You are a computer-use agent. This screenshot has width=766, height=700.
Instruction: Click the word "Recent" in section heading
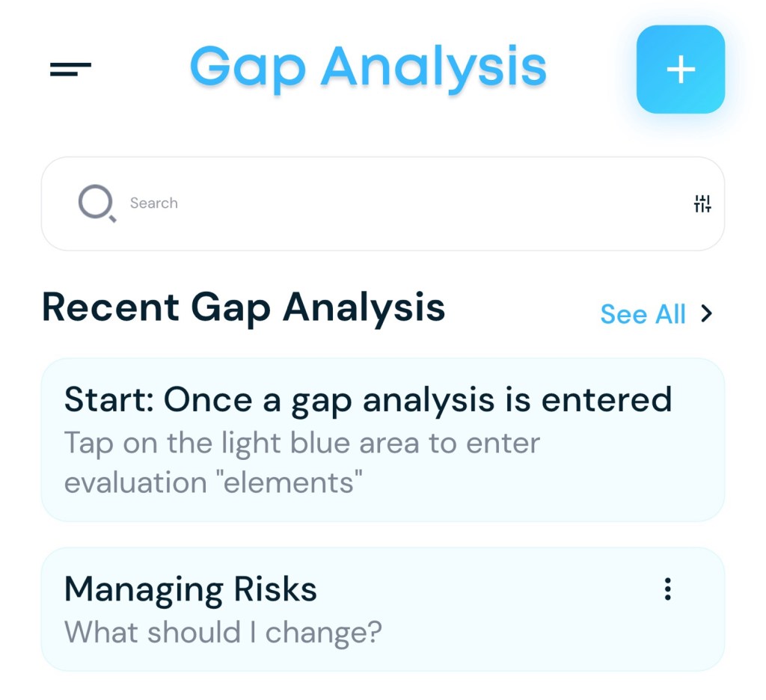tap(111, 307)
